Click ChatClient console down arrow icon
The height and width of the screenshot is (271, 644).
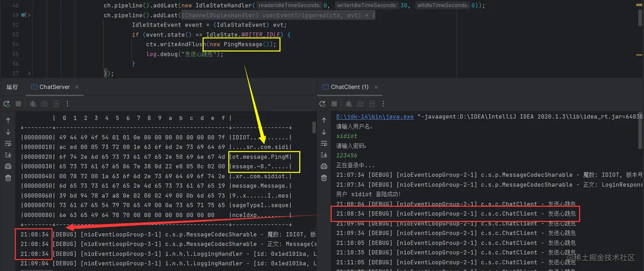pyautogui.click(x=324, y=132)
